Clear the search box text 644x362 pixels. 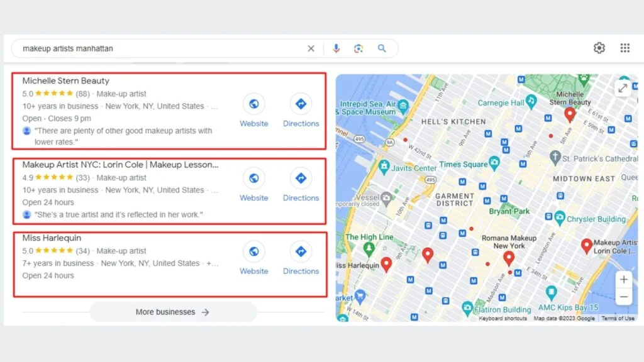[x=311, y=48]
